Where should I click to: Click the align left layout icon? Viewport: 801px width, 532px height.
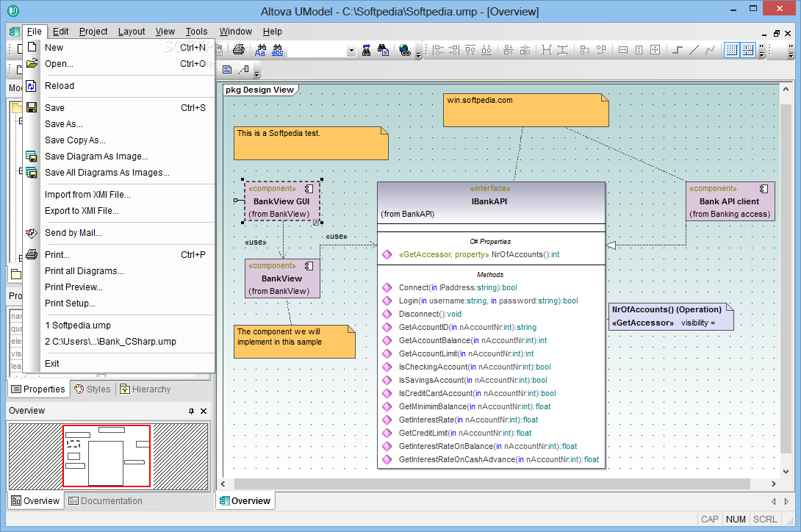pyautogui.click(x=438, y=49)
